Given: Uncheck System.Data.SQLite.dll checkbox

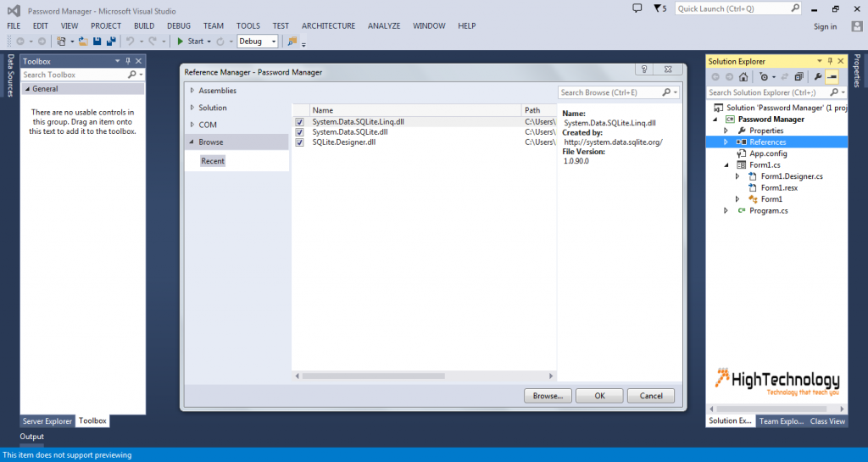Looking at the screenshot, I should tap(299, 132).
